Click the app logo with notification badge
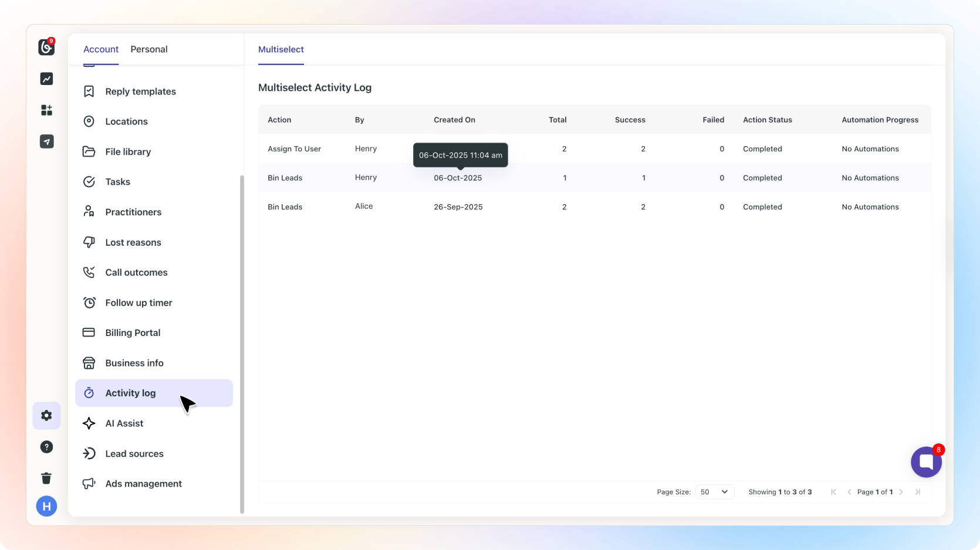Screen dimensions: 980x550 pos(46,47)
